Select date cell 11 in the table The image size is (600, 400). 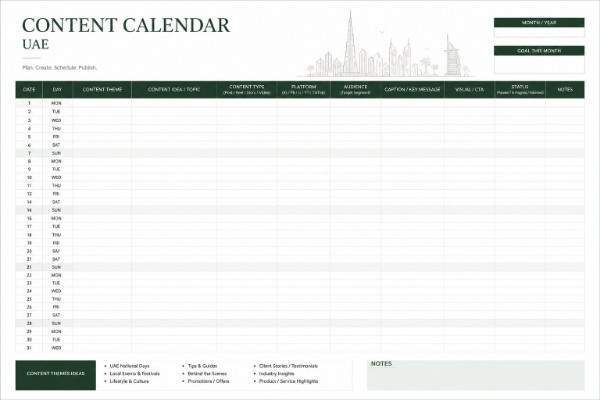[x=29, y=186]
